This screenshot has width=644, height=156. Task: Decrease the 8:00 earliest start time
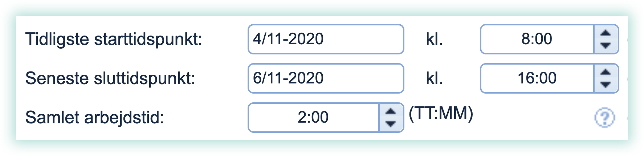click(605, 46)
